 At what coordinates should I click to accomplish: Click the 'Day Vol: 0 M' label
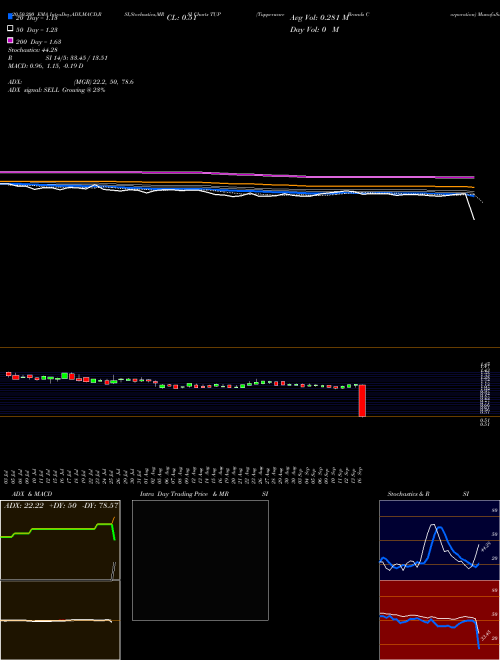click(x=314, y=30)
